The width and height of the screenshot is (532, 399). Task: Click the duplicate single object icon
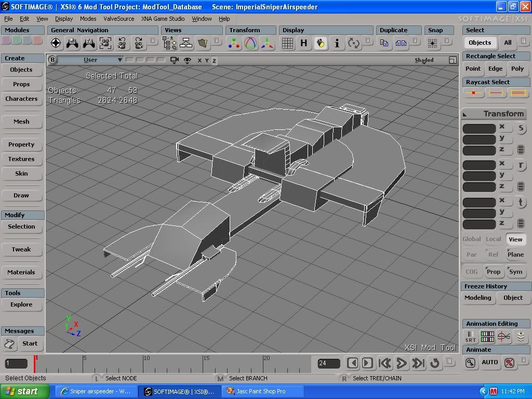[x=384, y=43]
